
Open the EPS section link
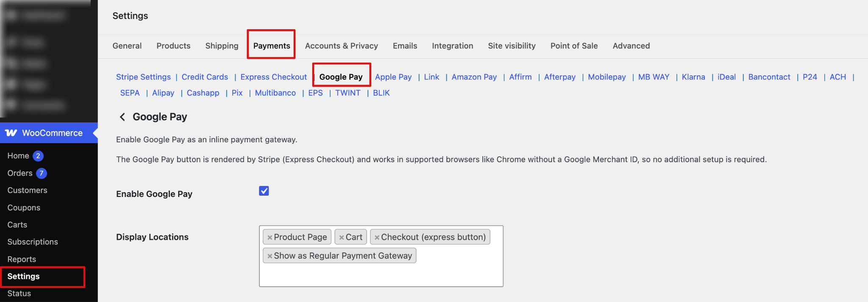coord(315,93)
